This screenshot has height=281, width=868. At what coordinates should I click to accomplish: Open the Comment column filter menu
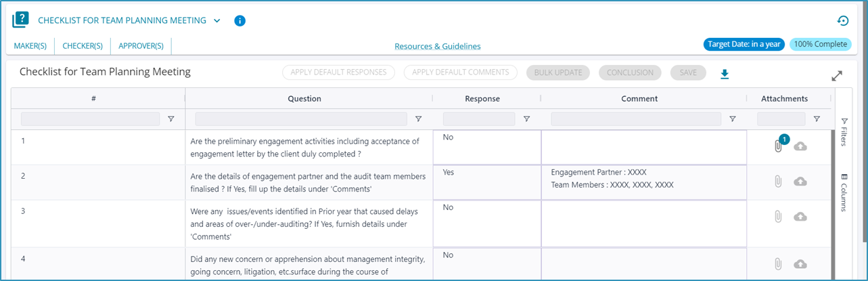coord(733,119)
